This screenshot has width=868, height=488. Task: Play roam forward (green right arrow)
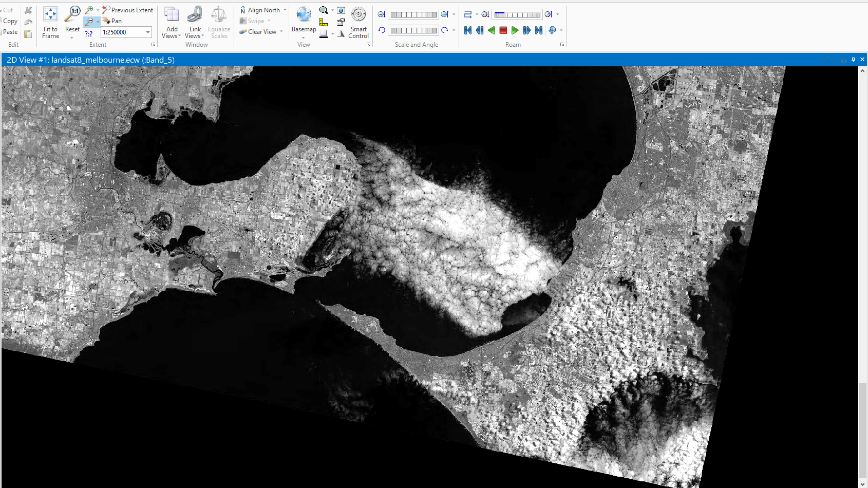tap(515, 30)
